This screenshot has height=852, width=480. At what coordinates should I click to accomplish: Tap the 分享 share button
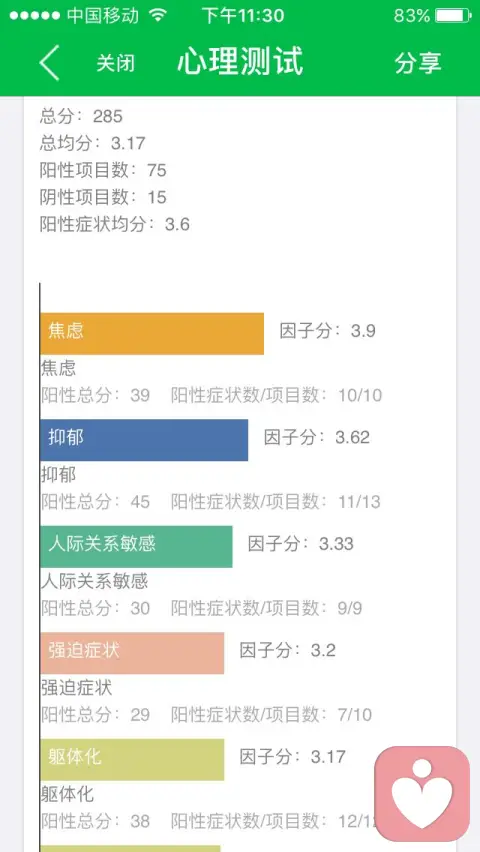(417, 63)
